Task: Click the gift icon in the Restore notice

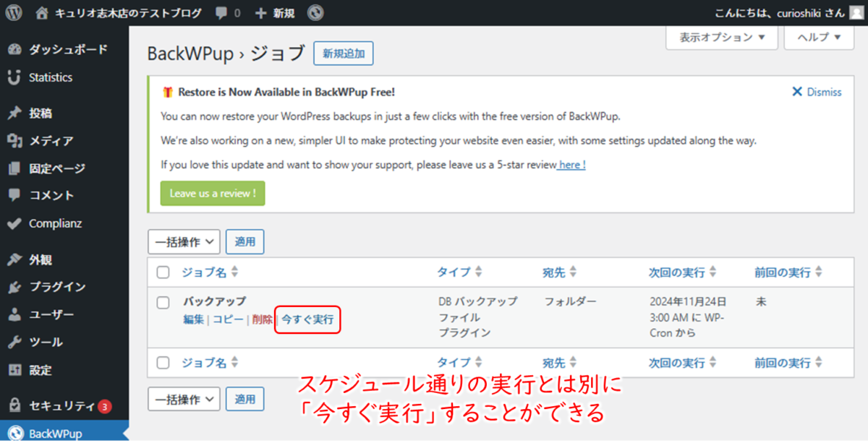Action: coord(167,92)
